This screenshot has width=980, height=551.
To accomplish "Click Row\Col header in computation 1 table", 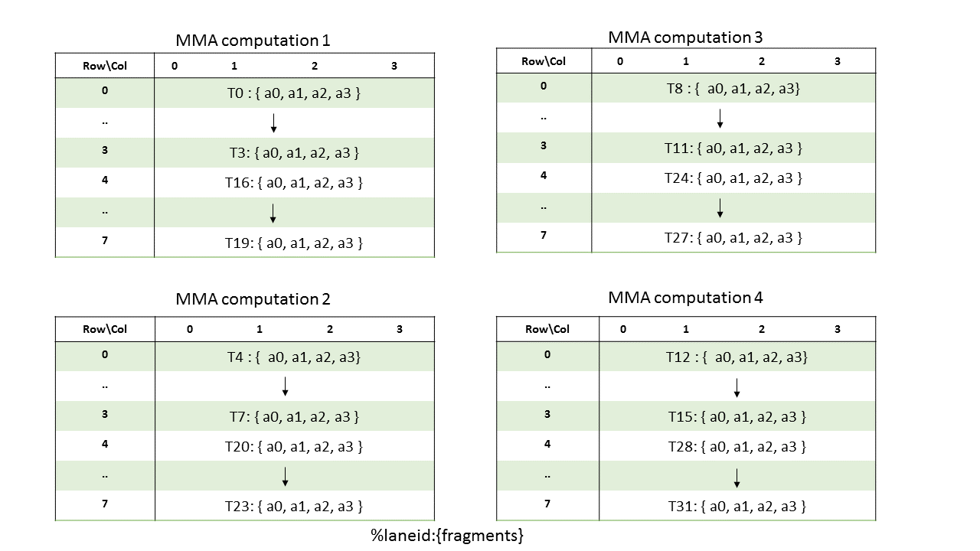I will pos(105,66).
